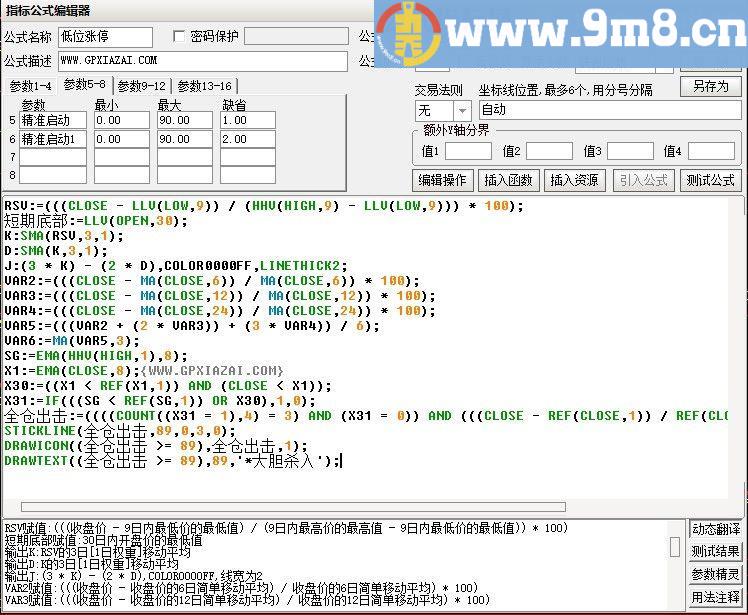This screenshot has height=615, width=748.
Task: Switch to the 参数1-4 tab
Action: tap(31, 86)
